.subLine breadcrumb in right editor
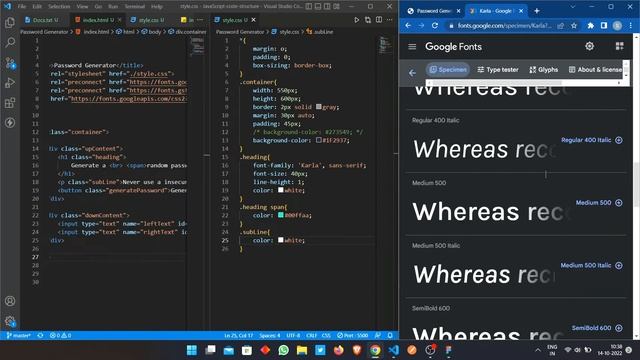This screenshot has height=360, width=640. [320, 31]
